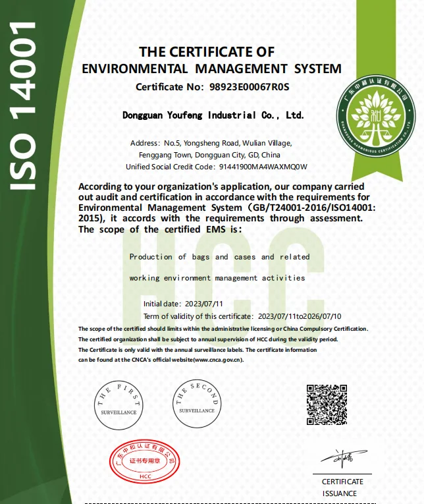This screenshot has height=504, width=424.
Task: Click the 'ENVIRONMENTAL MANAGEMENT SYSTEM' heading
Action: 211,69
